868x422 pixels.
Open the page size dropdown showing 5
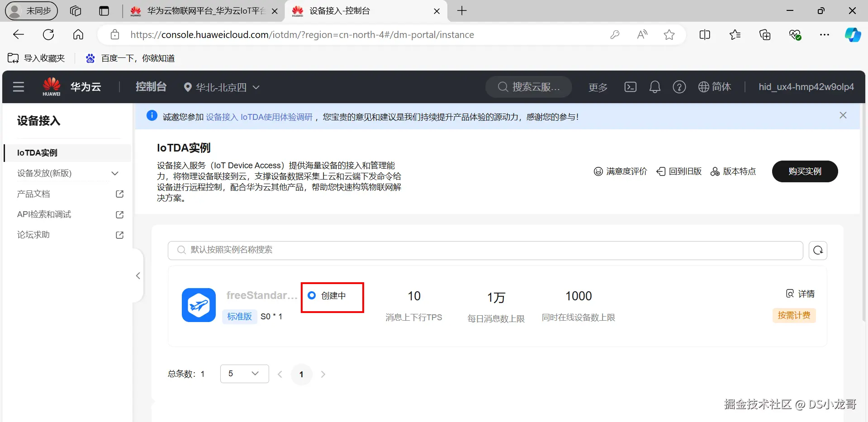[x=245, y=374]
